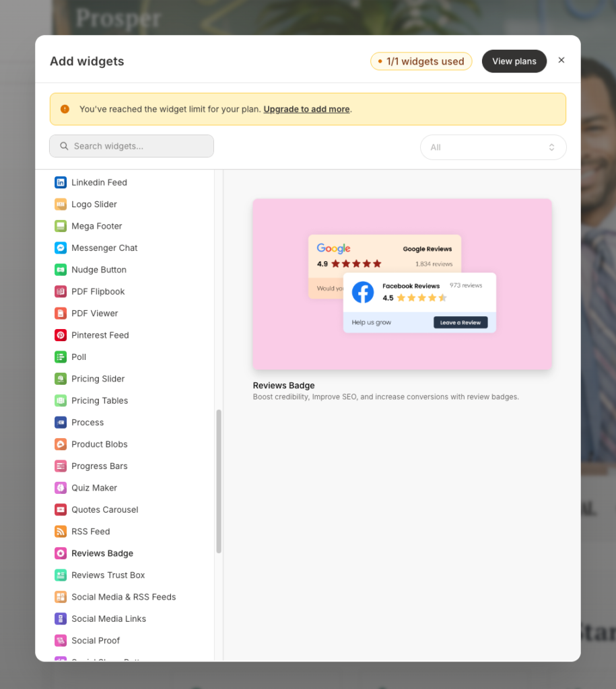Image resolution: width=616 pixels, height=689 pixels.
Task: Click the RSS Feed widget icon
Action: 60,531
